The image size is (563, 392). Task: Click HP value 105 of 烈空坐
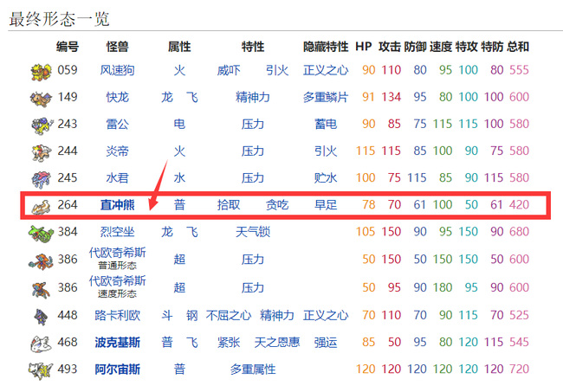[x=366, y=232]
